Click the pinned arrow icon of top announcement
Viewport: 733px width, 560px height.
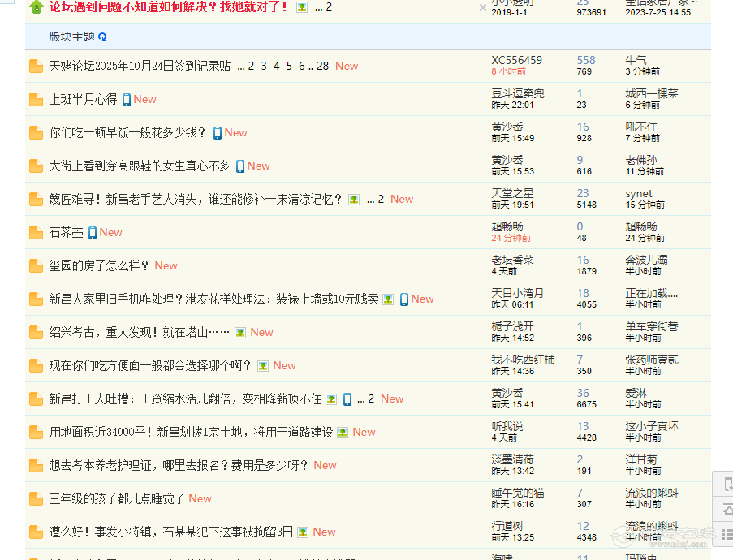[x=36, y=7]
